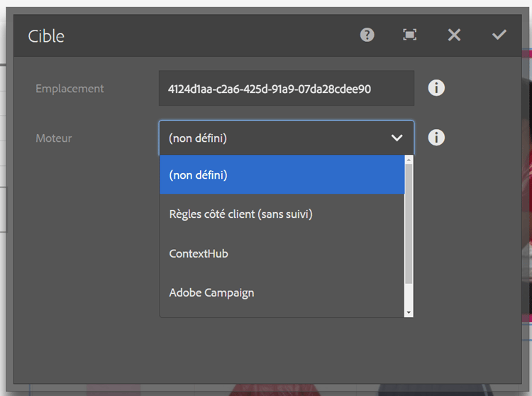
Task: Click the Emplacement field label
Action: coord(70,89)
